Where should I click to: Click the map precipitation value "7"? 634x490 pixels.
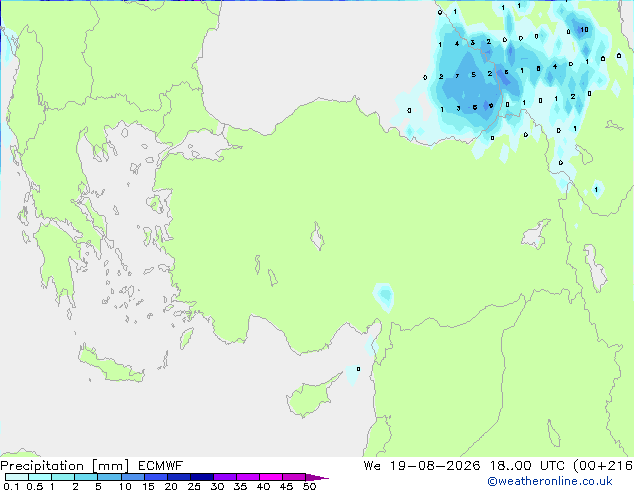[x=457, y=76]
